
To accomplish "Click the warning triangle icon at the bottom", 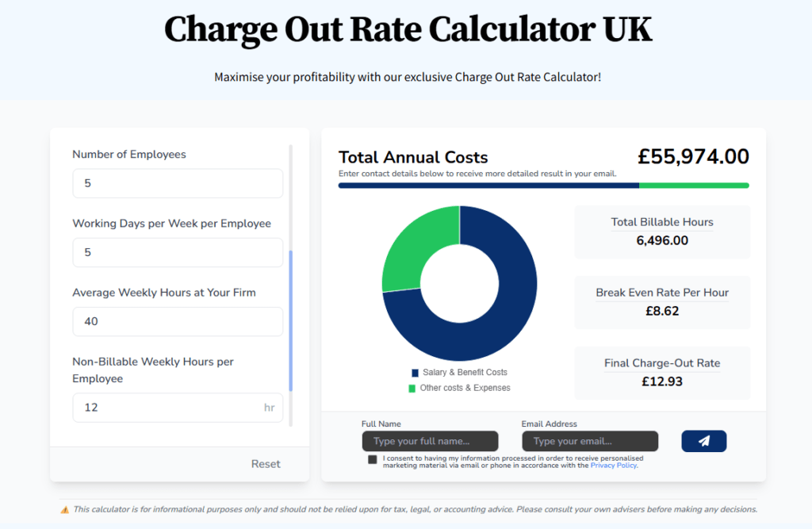I will 63,509.
